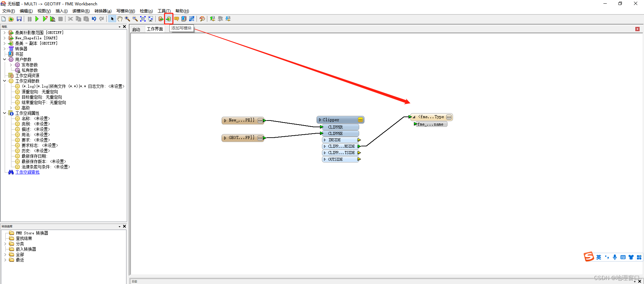Click the Add Annotation comment icon

176,19
